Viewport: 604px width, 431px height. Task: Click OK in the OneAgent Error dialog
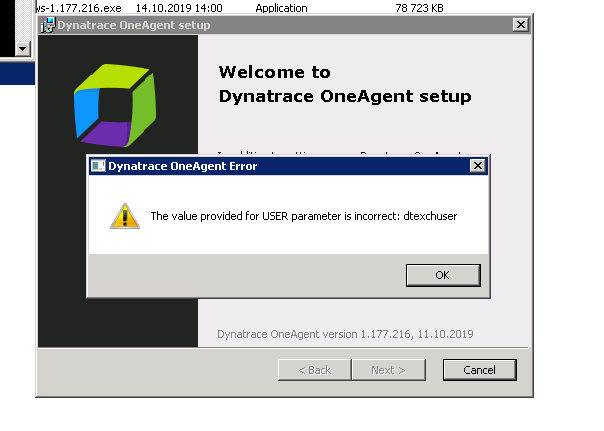[443, 275]
